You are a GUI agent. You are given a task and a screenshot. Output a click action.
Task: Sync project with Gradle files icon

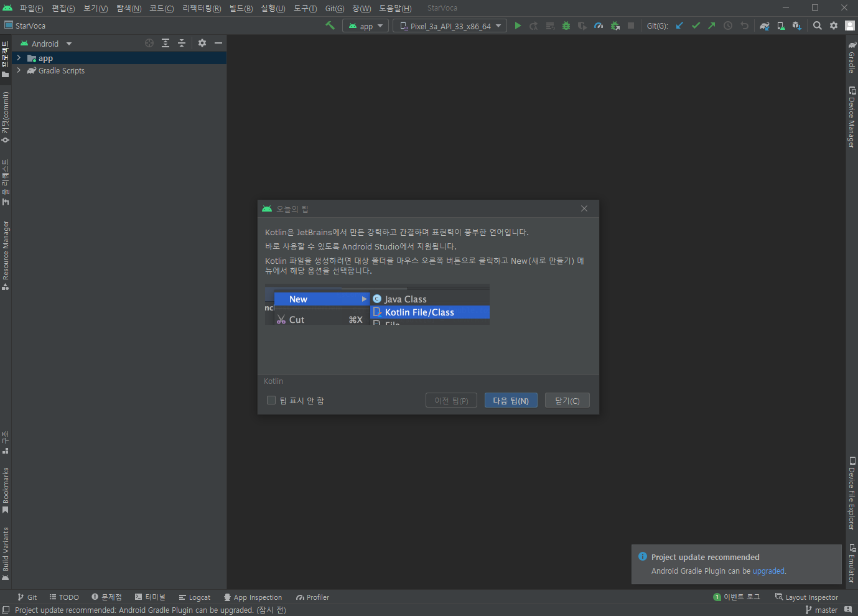point(765,26)
